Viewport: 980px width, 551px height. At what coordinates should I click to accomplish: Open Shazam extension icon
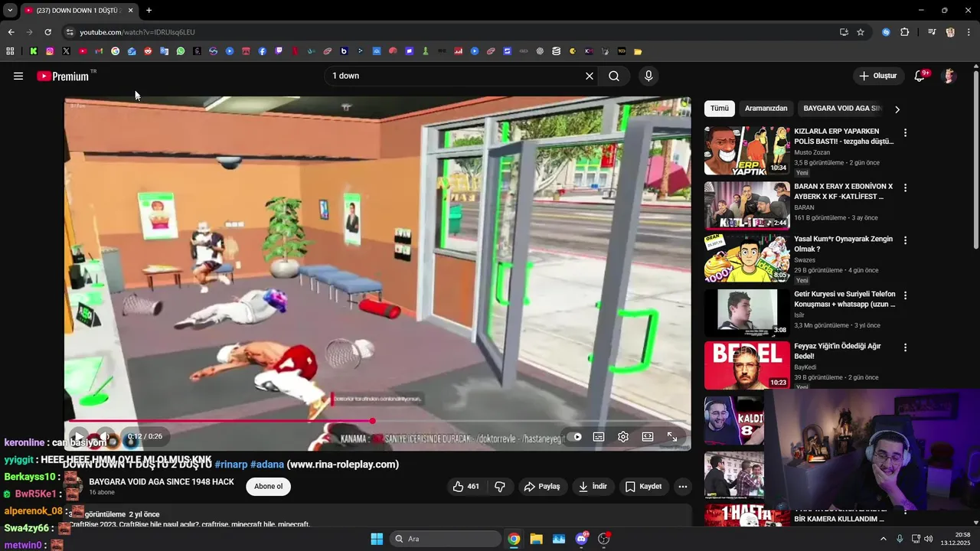click(x=886, y=32)
